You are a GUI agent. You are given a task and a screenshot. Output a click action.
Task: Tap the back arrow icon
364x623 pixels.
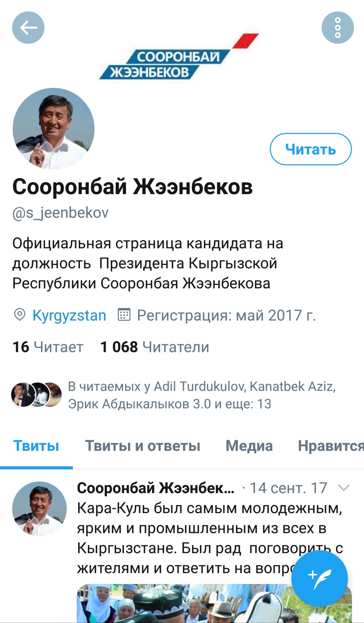(28, 28)
